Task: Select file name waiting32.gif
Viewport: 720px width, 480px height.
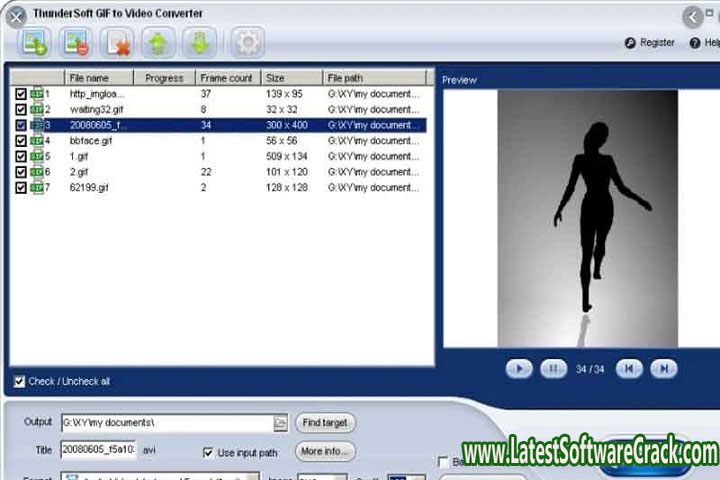Action: 96,110
